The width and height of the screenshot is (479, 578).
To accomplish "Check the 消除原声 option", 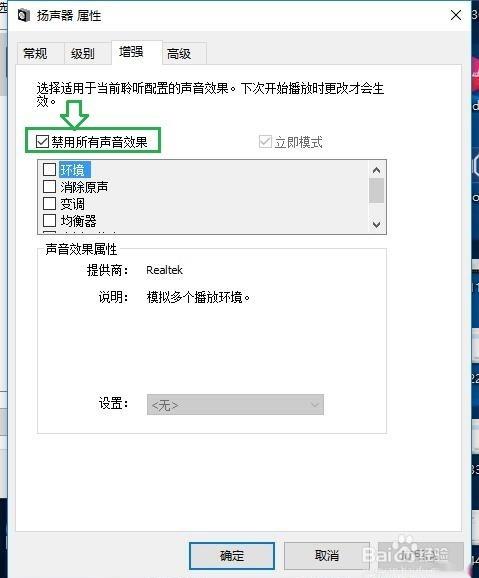I will tap(49, 187).
